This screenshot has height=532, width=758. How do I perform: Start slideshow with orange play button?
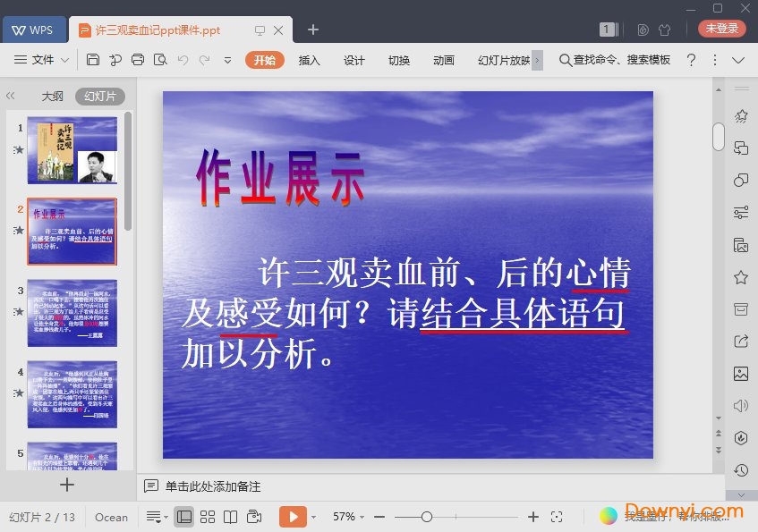click(x=293, y=517)
